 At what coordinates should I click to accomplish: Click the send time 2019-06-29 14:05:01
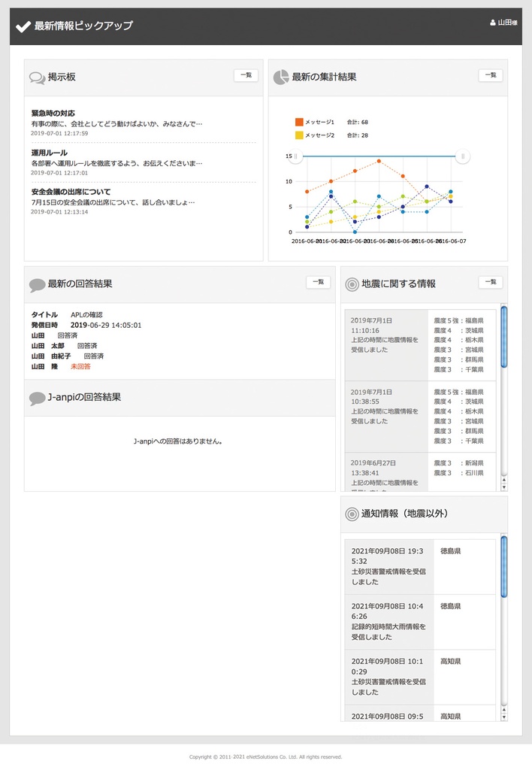(x=106, y=325)
